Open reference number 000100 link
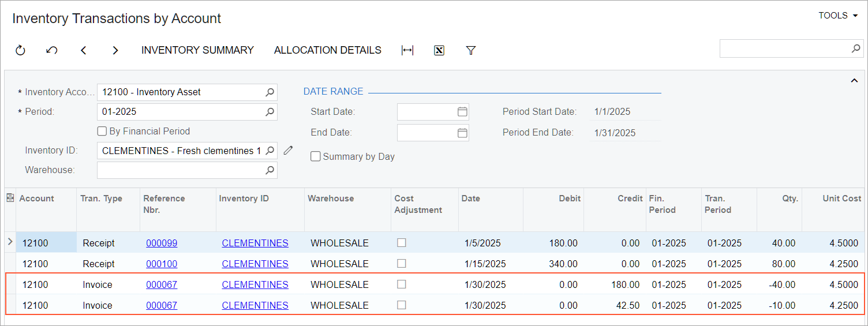The width and height of the screenshot is (868, 326). (162, 264)
